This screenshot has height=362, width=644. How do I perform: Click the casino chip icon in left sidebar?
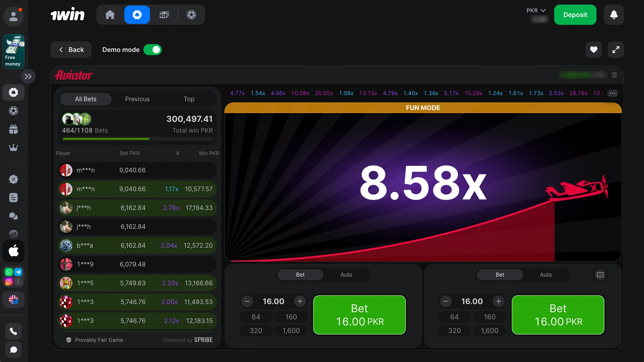coord(13,93)
